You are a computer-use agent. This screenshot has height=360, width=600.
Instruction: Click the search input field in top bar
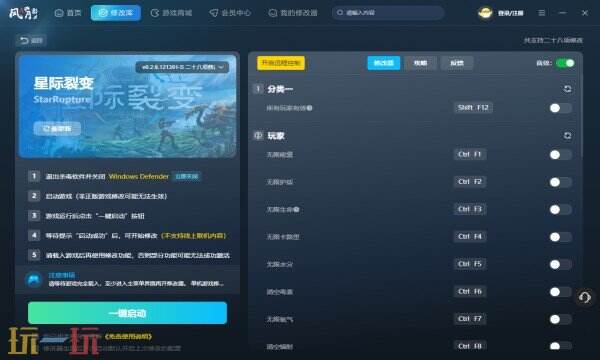[388, 13]
